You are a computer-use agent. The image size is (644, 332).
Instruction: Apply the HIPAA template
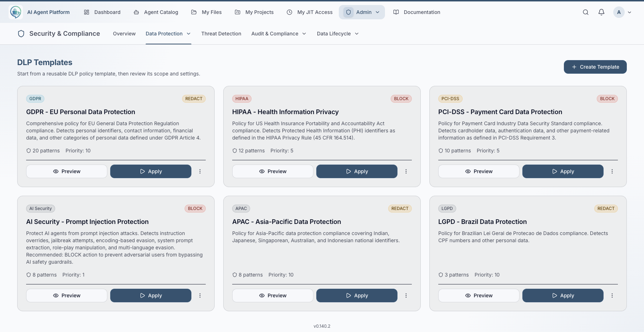coord(357,171)
